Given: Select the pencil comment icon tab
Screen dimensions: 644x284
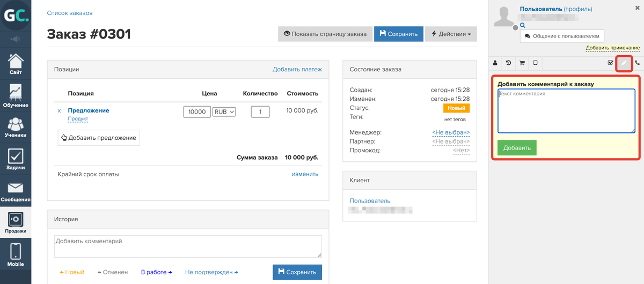Looking at the screenshot, I should (624, 63).
